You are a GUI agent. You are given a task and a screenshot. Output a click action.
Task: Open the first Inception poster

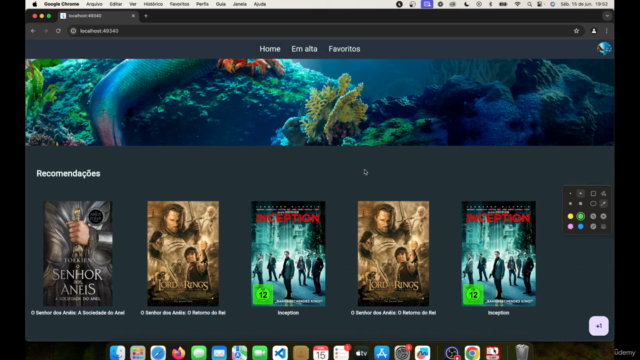[x=288, y=253]
